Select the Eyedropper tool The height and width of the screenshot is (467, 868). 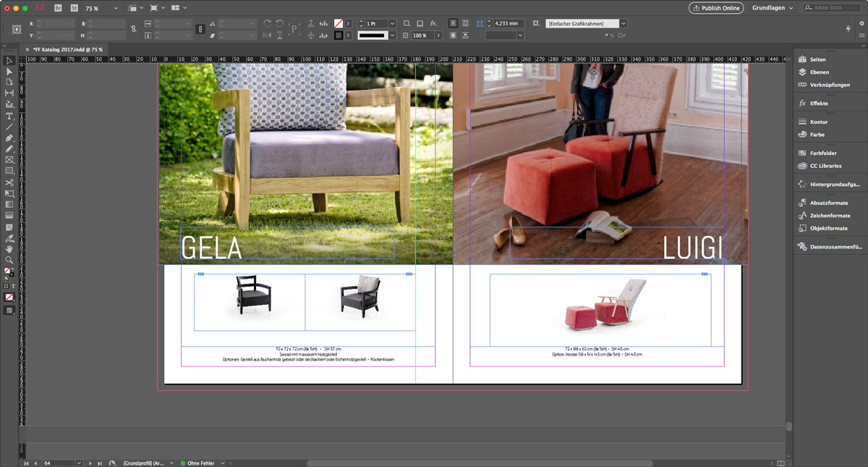pyautogui.click(x=9, y=238)
